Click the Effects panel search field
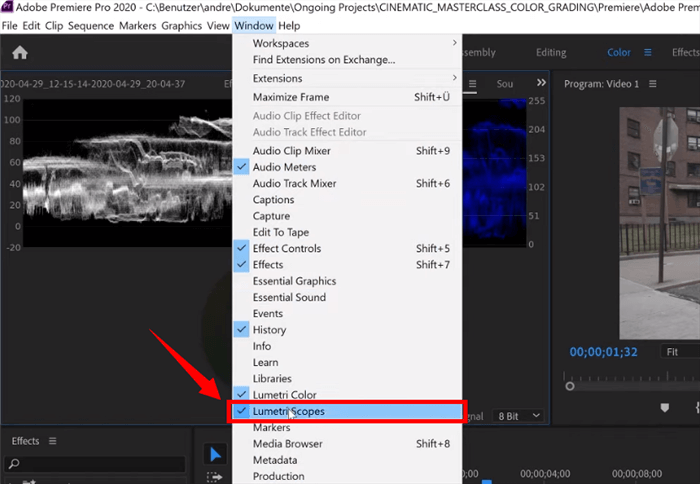Viewport: 700px width, 484px height. coord(95,464)
